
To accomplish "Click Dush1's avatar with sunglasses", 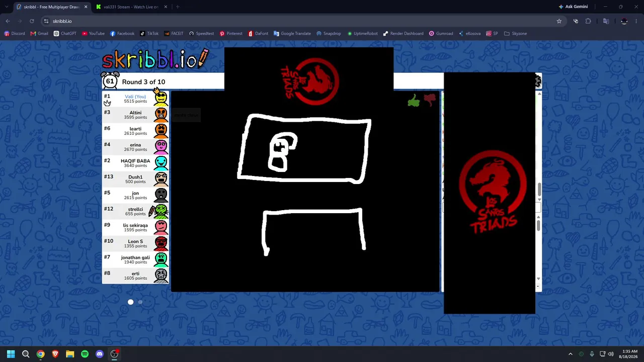I will tap(161, 179).
